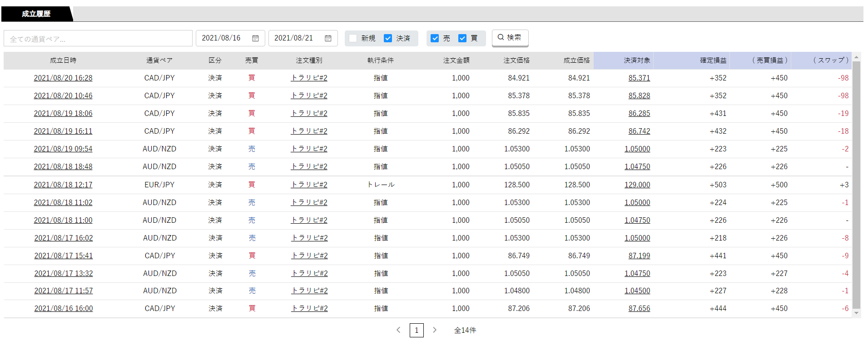Click the 成立日時 column header
Viewport: 868px width, 341px height.
tap(63, 60)
